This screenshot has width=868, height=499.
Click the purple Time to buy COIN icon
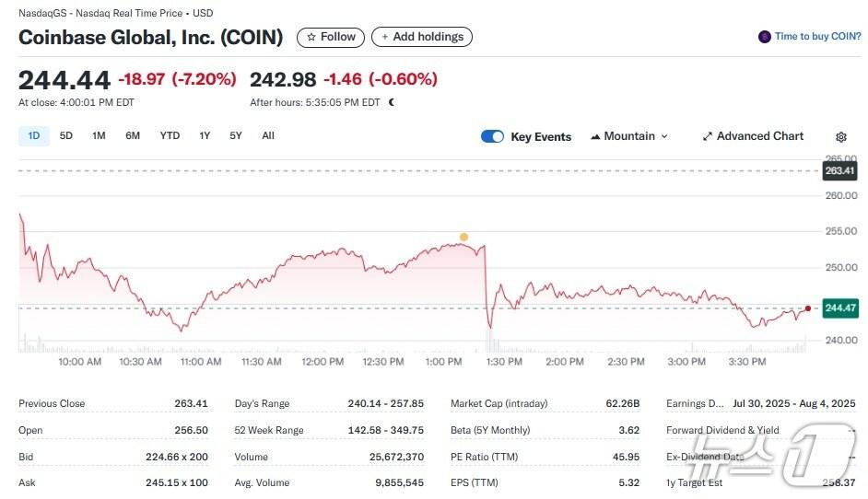[x=764, y=37]
